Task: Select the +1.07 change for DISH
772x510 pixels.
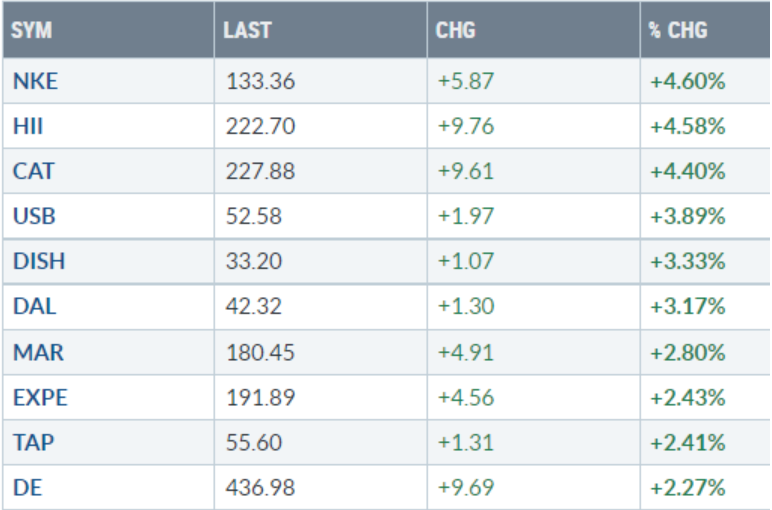Action: click(465, 263)
